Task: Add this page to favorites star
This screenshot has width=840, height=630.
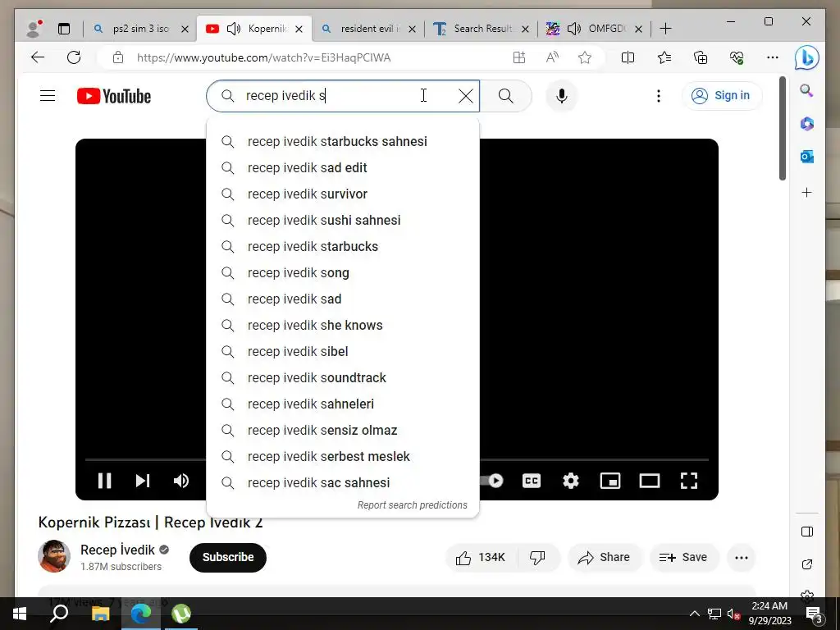Action: [x=584, y=57]
